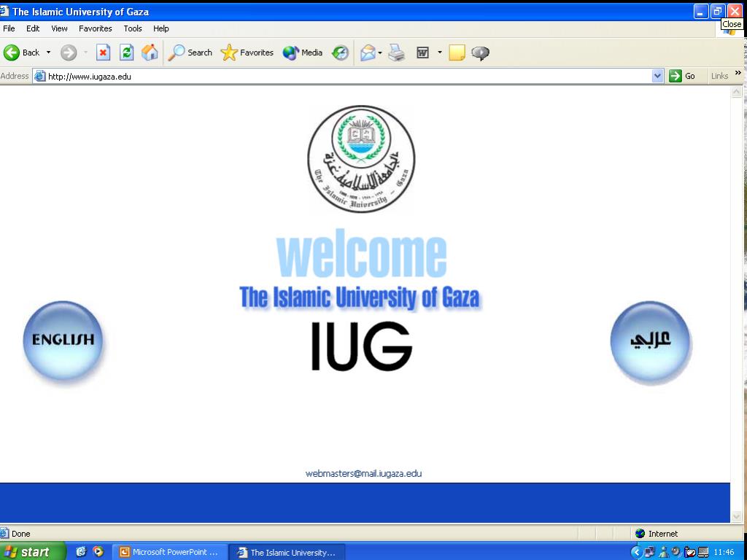This screenshot has height=560, width=747.
Task: Click the Islamic University circular logo
Action: 361,158
